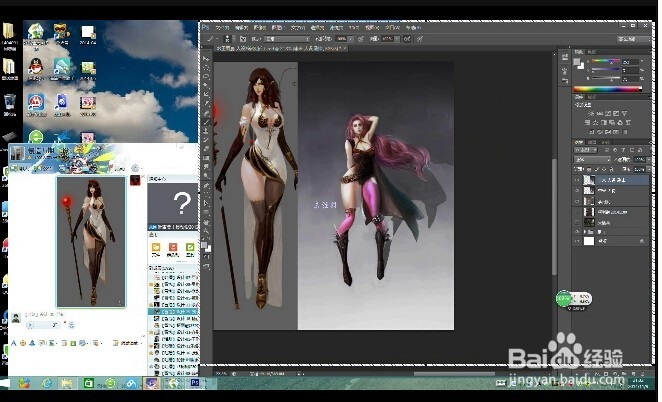Select the Hand tool
This screenshot has height=402, width=662.
[x=207, y=222]
